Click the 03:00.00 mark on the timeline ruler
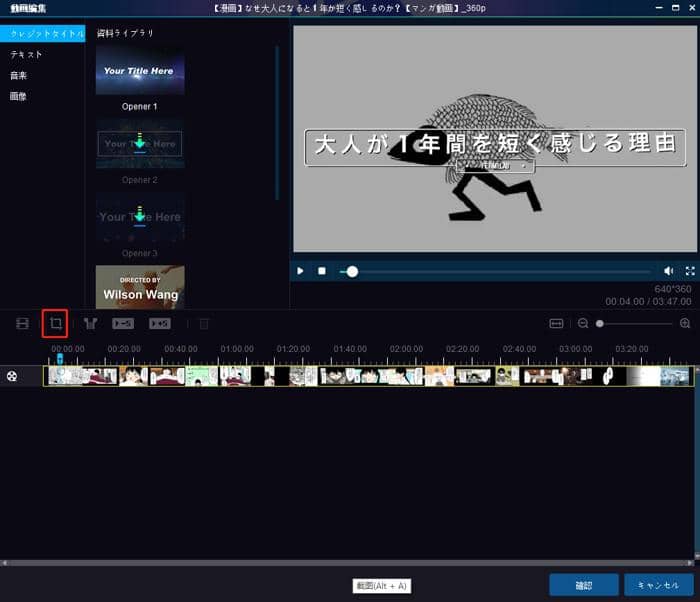The image size is (700, 602). 575,349
